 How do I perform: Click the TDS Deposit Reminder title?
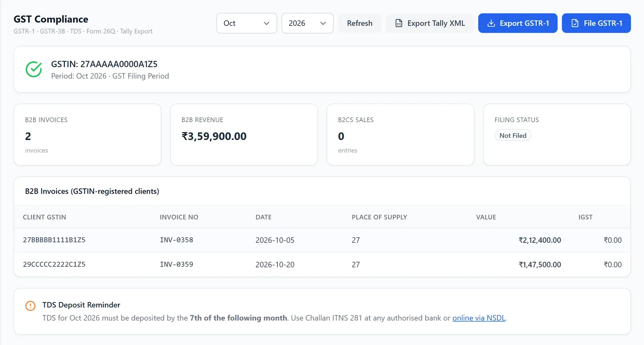click(x=81, y=305)
